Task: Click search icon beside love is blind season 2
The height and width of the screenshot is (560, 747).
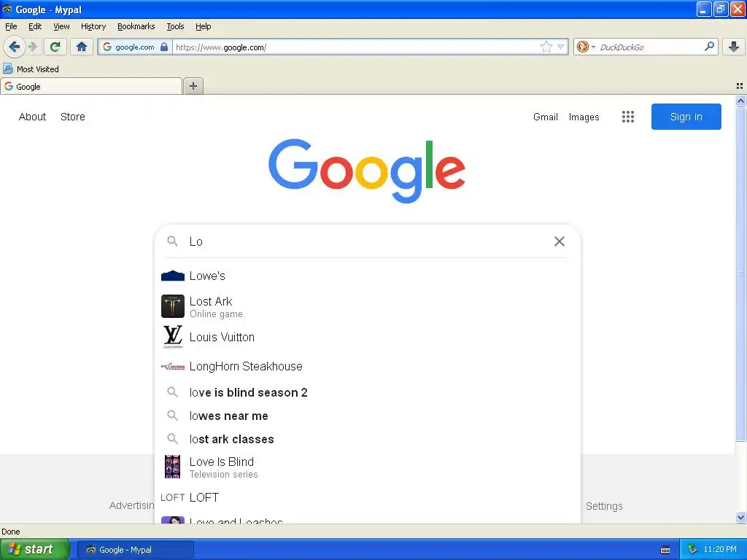Action: click(x=172, y=392)
